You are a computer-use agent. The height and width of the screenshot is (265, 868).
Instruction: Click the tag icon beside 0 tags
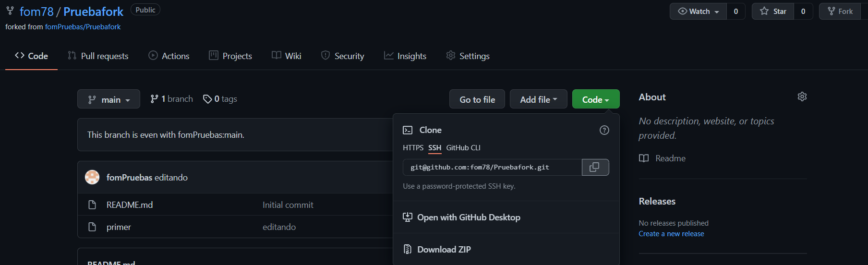(x=207, y=99)
